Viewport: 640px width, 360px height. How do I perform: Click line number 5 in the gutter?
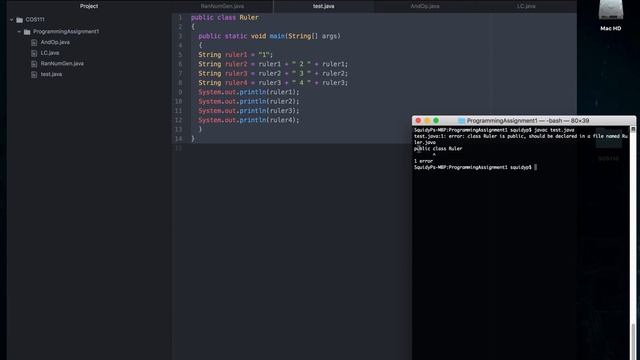(180, 55)
